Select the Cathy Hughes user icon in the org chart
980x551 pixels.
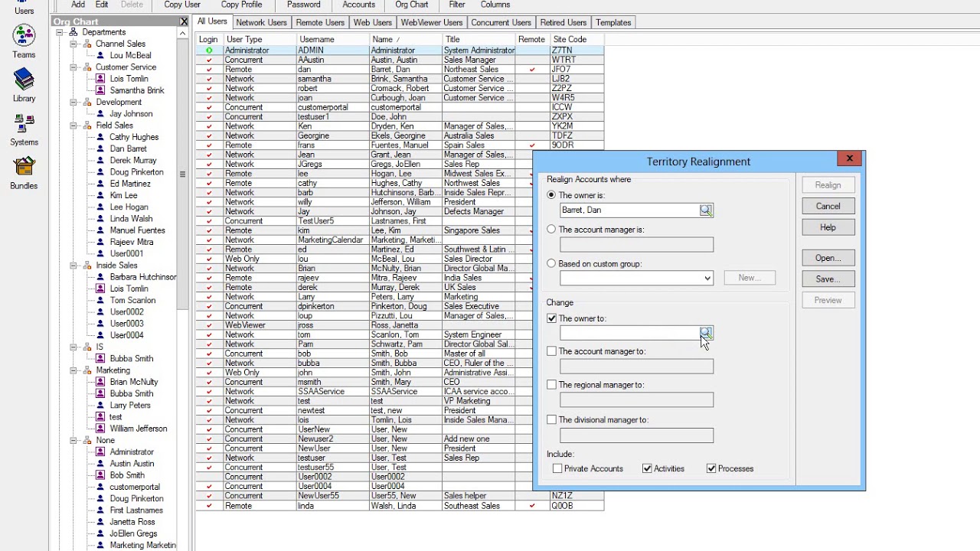pos(100,137)
